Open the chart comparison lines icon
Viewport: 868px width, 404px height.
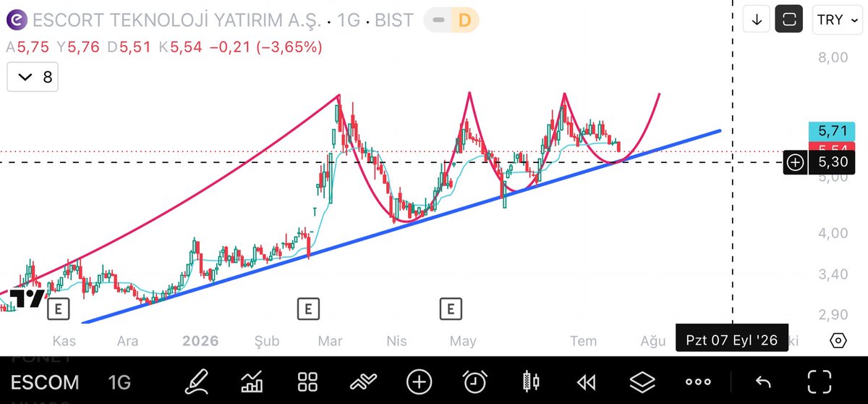[x=362, y=381]
